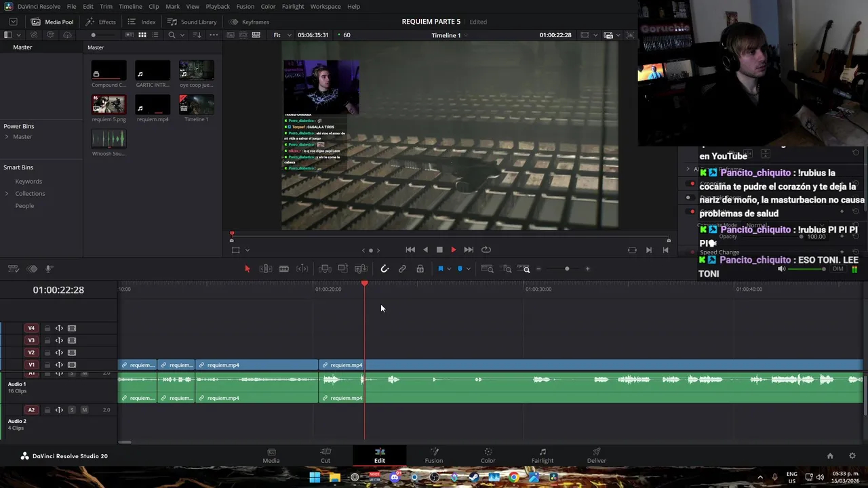The height and width of the screenshot is (488, 868).
Task: Switch media pool to thumbnail view
Action: click(142, 35)
